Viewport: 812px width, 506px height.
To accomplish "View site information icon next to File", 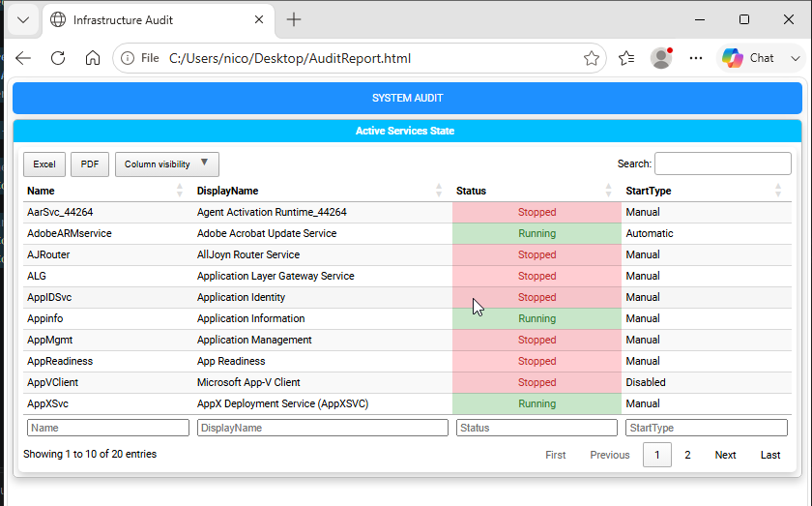I will [128, 58].
